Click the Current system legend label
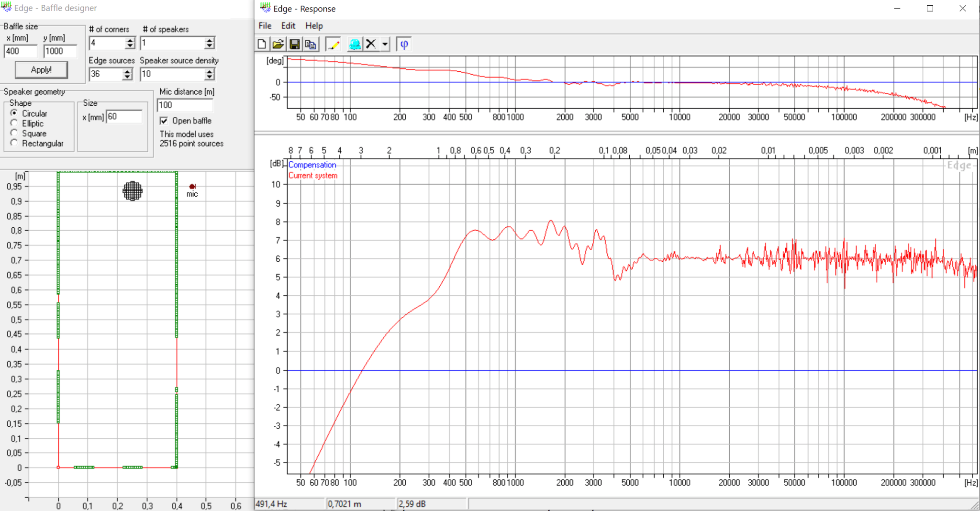980x511 pixels. [313, 176]
